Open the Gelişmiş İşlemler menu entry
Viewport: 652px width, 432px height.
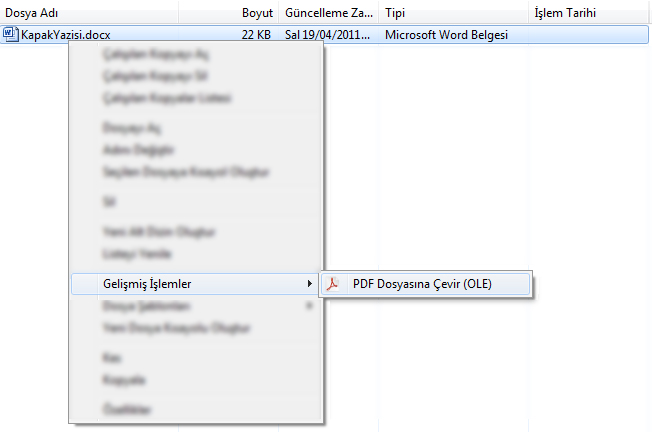(195, 284)
